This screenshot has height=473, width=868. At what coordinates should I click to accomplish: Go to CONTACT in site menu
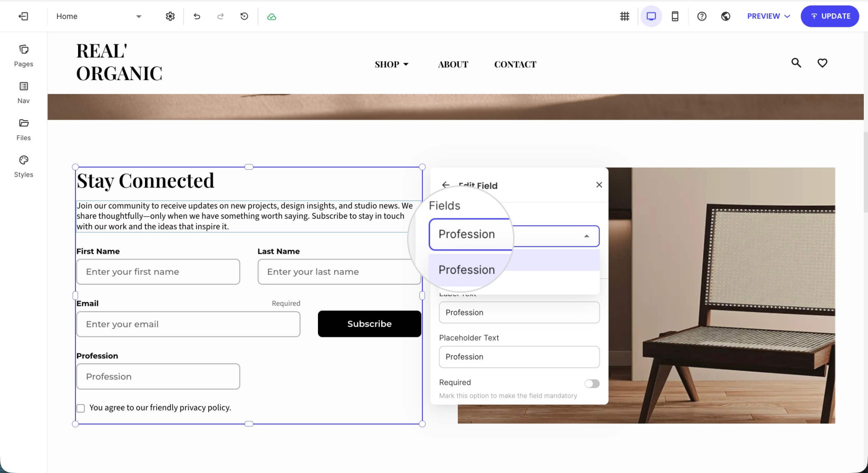click(515, 64)
